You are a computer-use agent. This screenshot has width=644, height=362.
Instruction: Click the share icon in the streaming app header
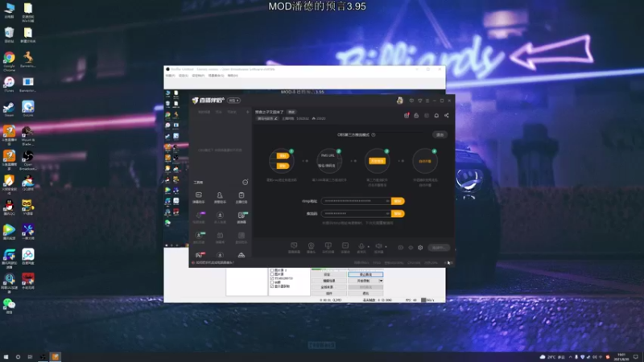click(447, 116)
